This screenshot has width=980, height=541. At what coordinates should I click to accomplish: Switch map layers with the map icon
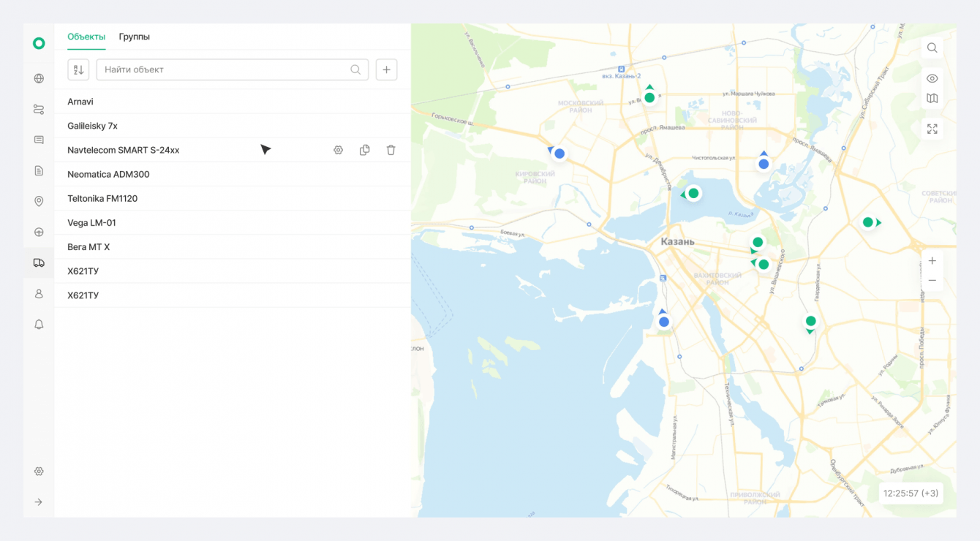tap(932, 98)
